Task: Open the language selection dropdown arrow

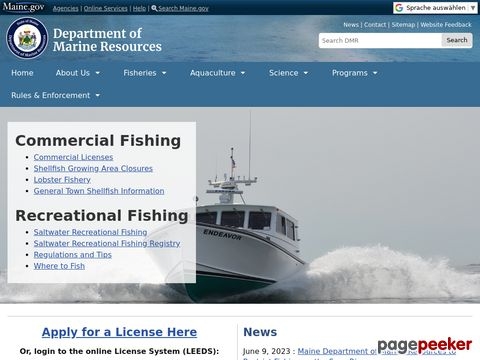Action: pyautogui.click(x=473, y=8)
